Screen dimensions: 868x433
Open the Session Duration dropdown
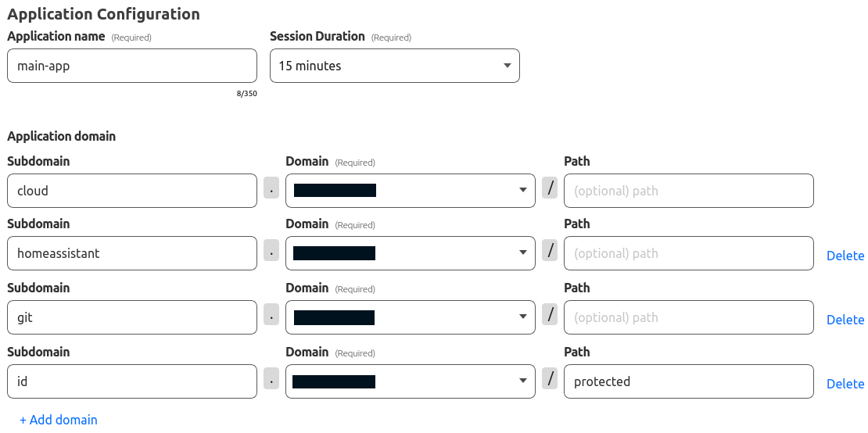pos(394,66)
